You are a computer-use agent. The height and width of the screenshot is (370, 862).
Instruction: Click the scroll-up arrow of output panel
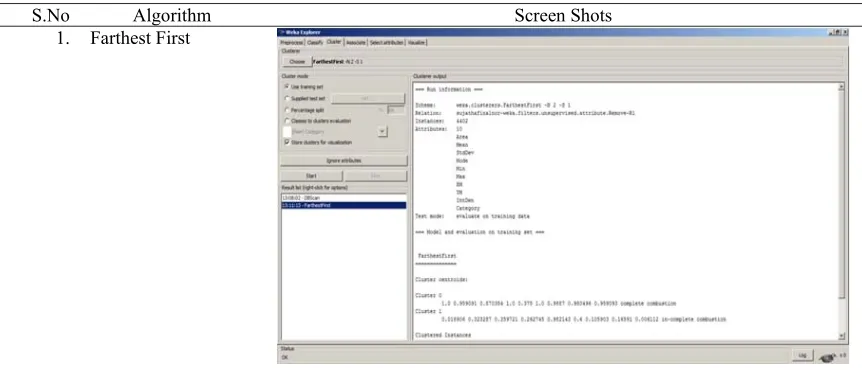point(842,86)
